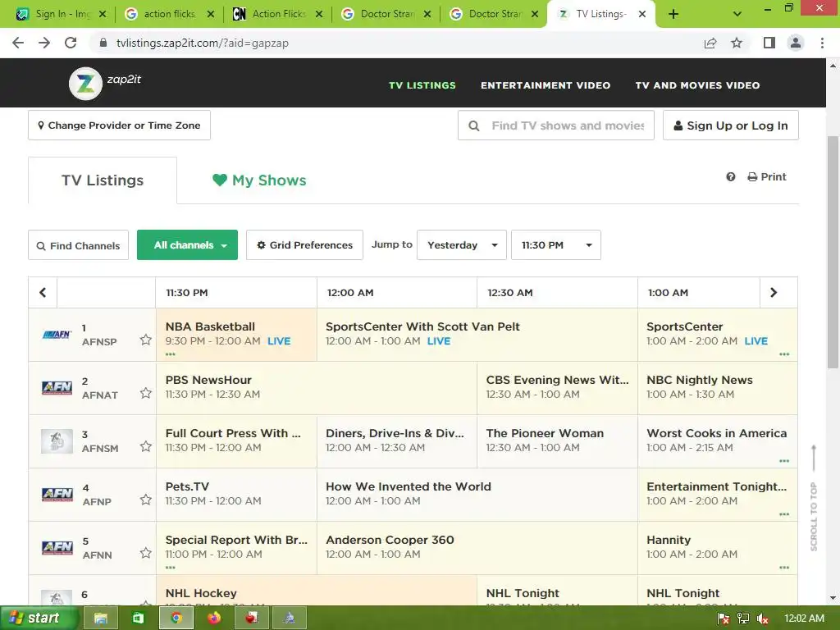Click the AFNAT channel 2 logo
Image resolution: width=840 pixels, height=630 pixels.
click(x=57, y=388)
